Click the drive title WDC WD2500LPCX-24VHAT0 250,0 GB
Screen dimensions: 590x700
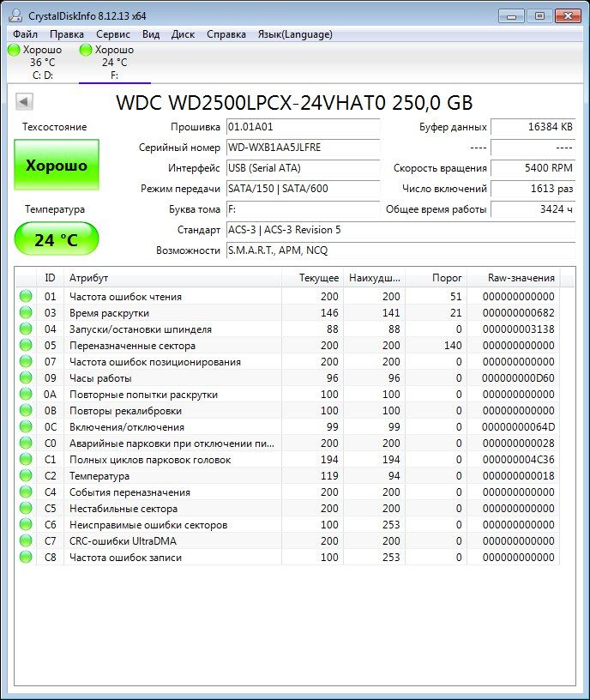coord(294,103)
